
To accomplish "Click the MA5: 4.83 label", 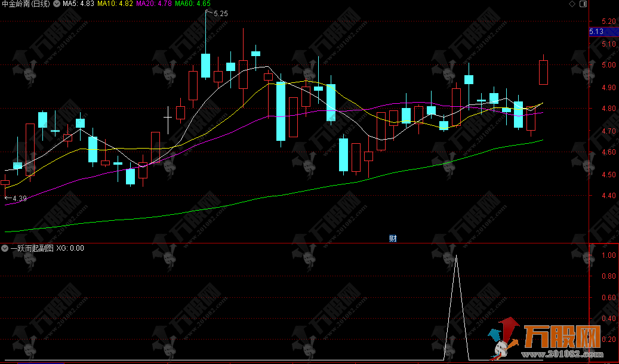I will pos(78,4).
